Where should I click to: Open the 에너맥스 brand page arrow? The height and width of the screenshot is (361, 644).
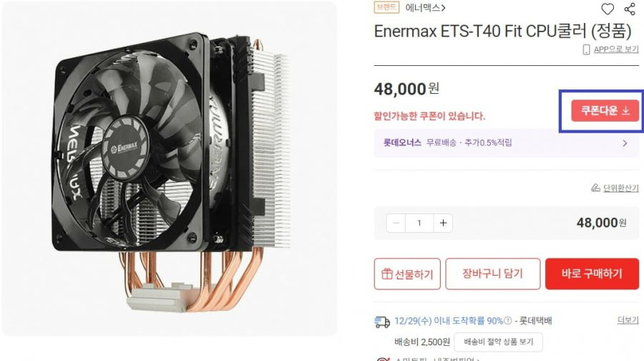pyautogui.click(x=443, y=8)
